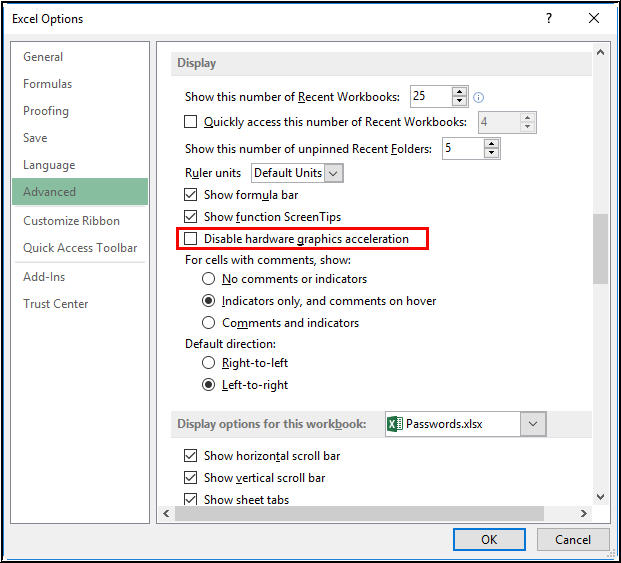Select the Advanced category
621x563 pixels.
point(80,192)
